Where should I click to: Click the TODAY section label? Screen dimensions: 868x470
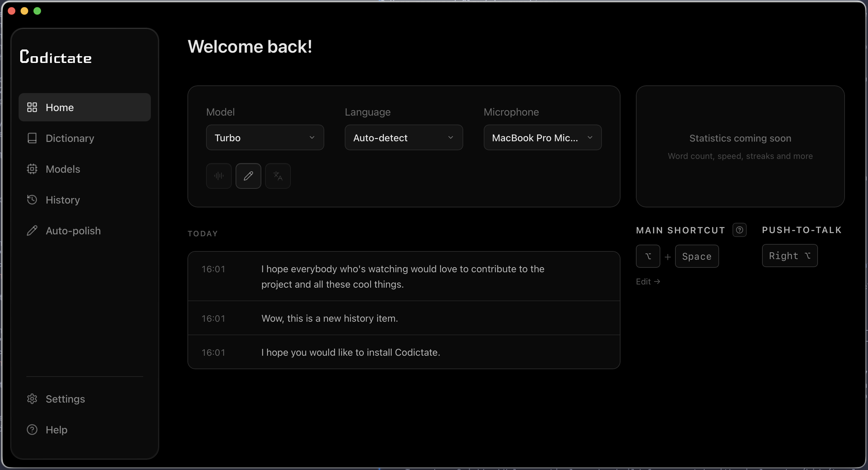[203, 233]
